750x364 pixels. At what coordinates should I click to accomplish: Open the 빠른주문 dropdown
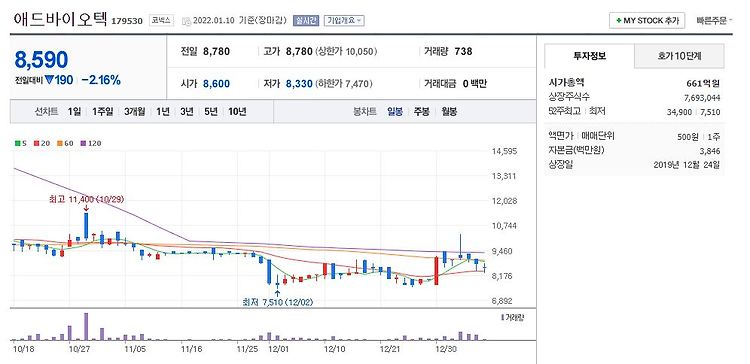pyautogui.click(x=715, y=21)
